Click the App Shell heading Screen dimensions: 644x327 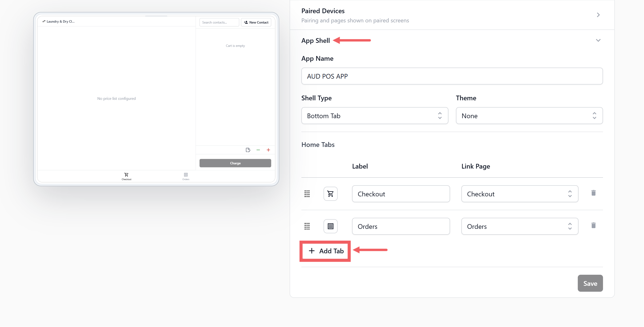pyautogui.click(x=316, y=40)
